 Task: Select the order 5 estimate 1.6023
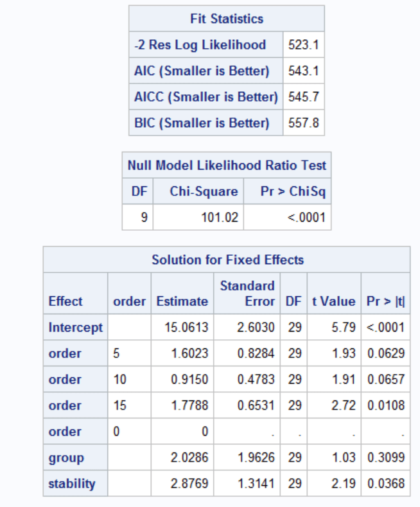coord(189,353)
